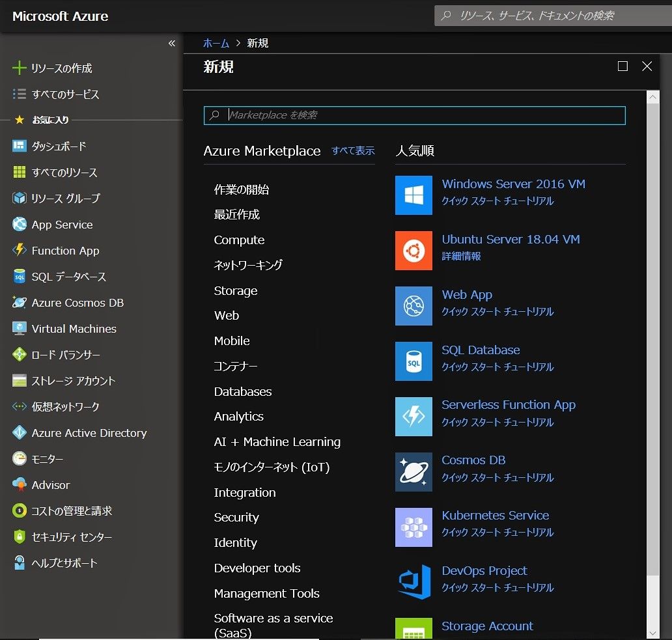Click the Azure Active Directory icon
The height and width of the screenshot is (640, 672).
19,433
